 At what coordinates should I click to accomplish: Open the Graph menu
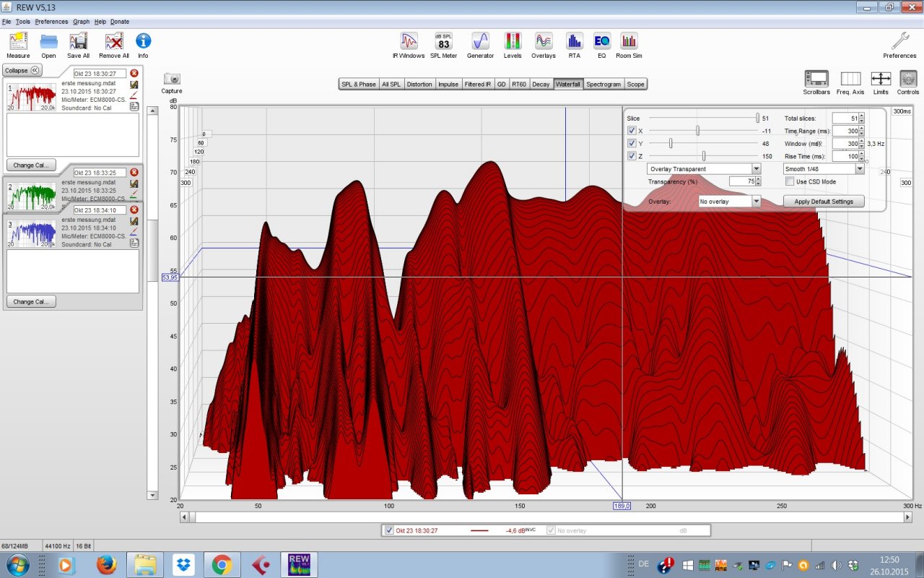click(81, 22)
